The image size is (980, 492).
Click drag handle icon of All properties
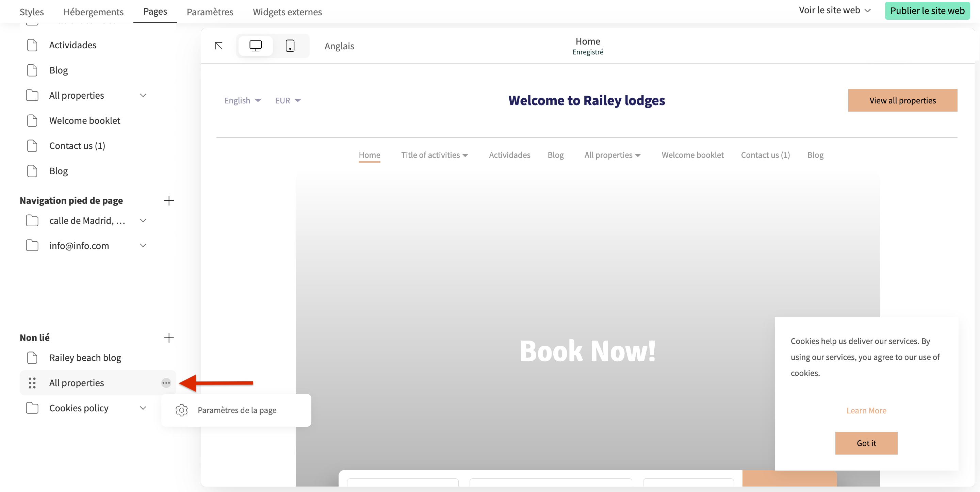[32, 383]
